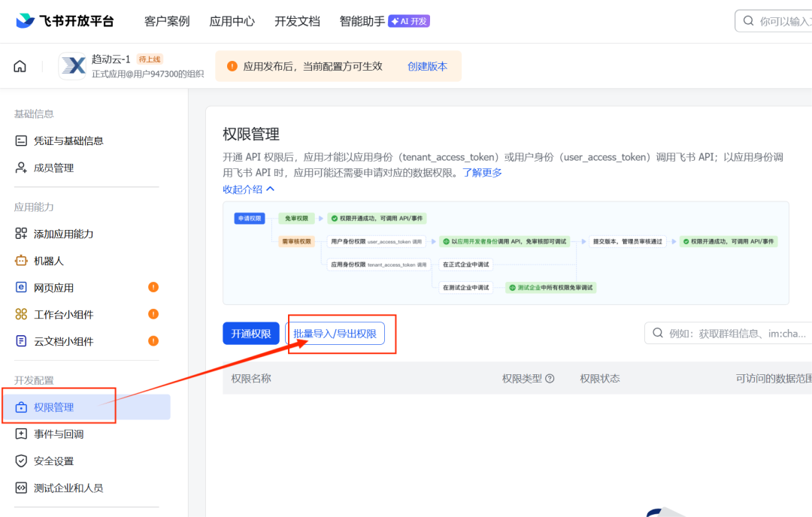Click the alert badge beside 工作台小组件

153,314
